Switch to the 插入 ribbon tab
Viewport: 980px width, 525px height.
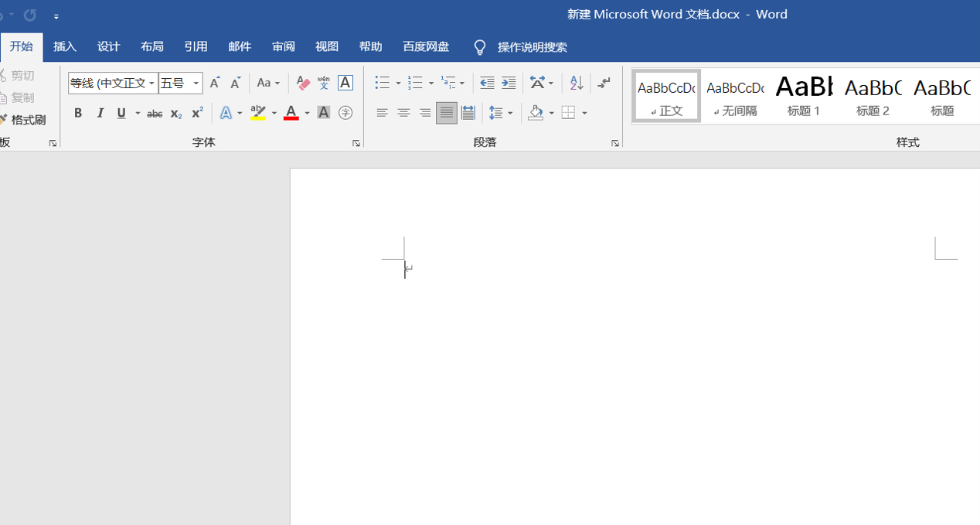(x=65, y=46)
